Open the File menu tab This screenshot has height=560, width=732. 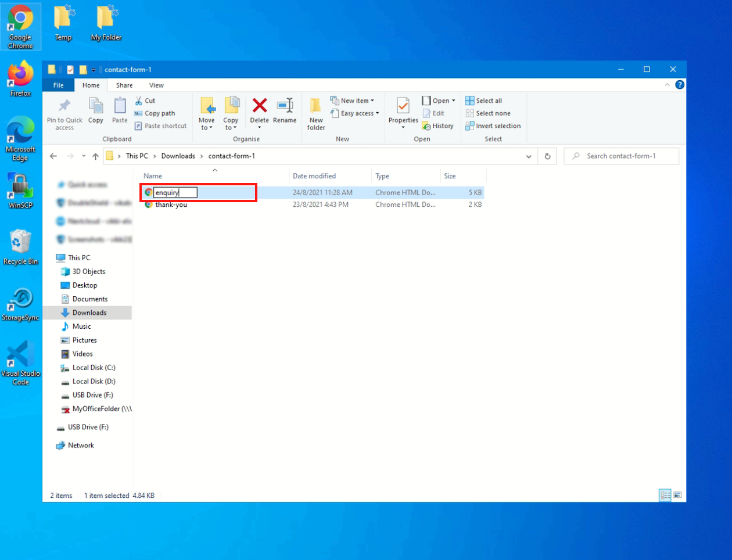[59, 85]
